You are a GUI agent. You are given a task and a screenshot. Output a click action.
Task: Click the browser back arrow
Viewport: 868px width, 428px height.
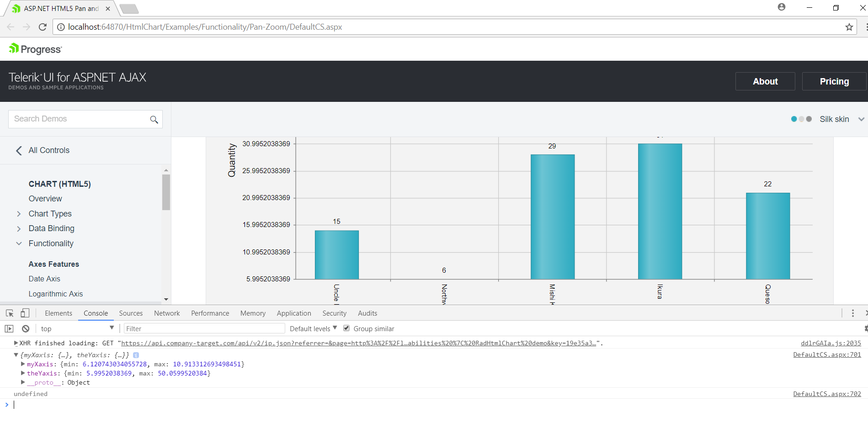(x=11, y=27)
